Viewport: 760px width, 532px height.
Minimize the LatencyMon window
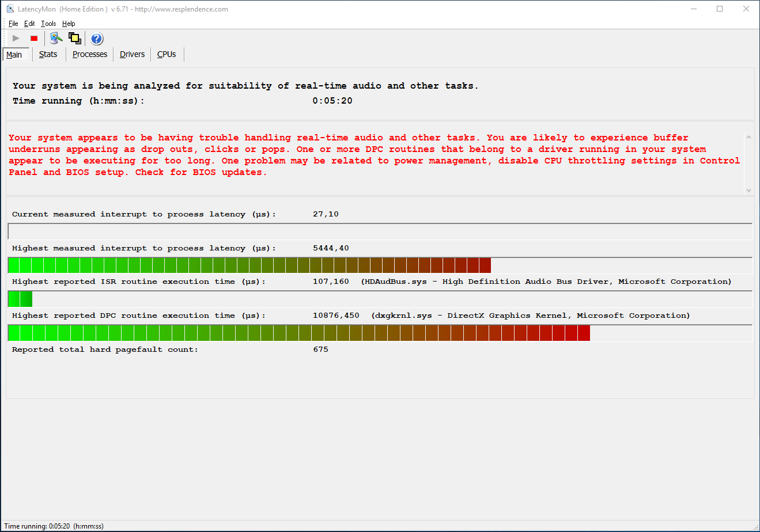point(693,9)
